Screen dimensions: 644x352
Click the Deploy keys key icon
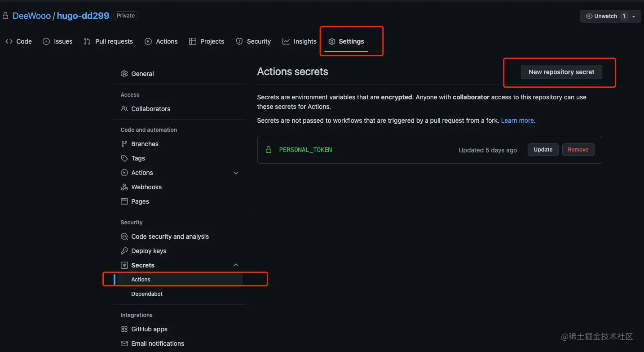tap(124, 251)
